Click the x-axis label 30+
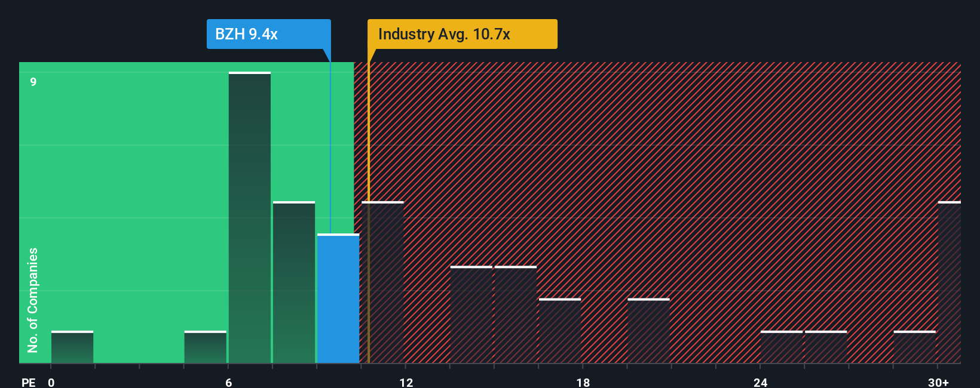Viewport: 980px width, 388px height. pos(938,382)
